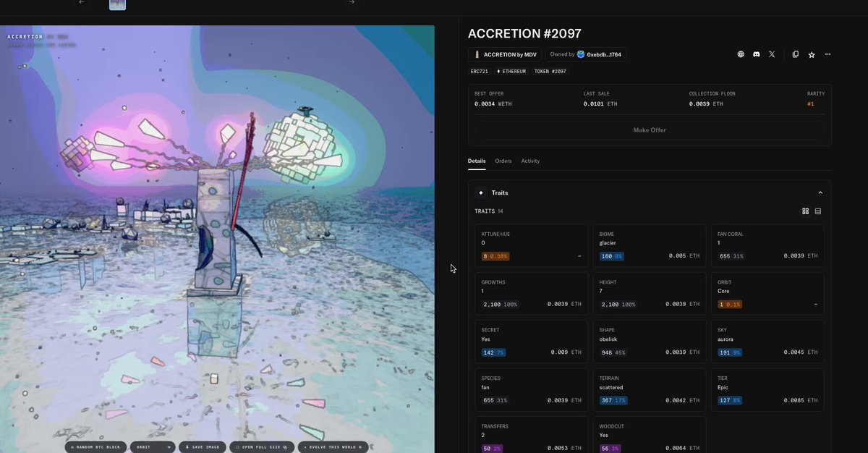This screenshot has width=868, height=453.
Task: Switch to the Orders tab
Action: [503, 161]
